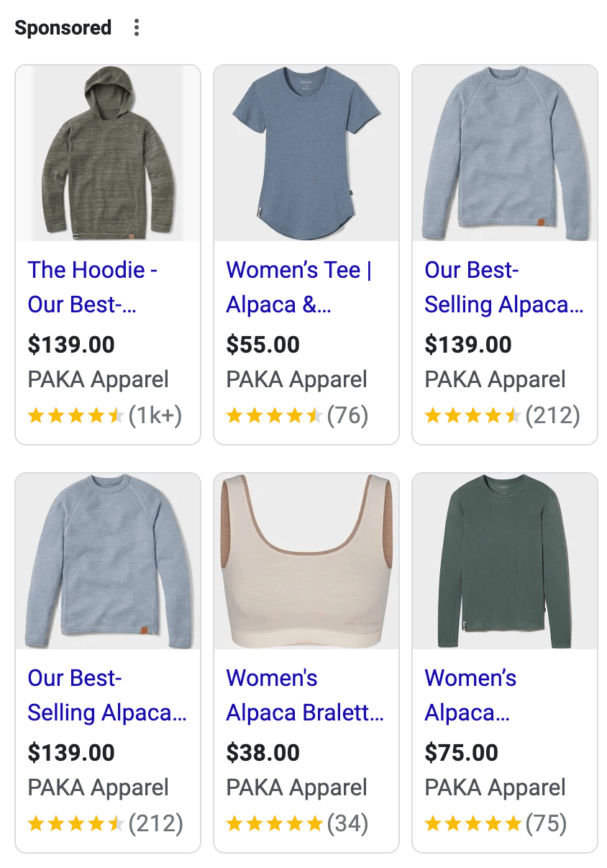Screen dimensions: 607x868
Task: Click the $55.00 price on the Women's Tee
Action: pos(263,345)
